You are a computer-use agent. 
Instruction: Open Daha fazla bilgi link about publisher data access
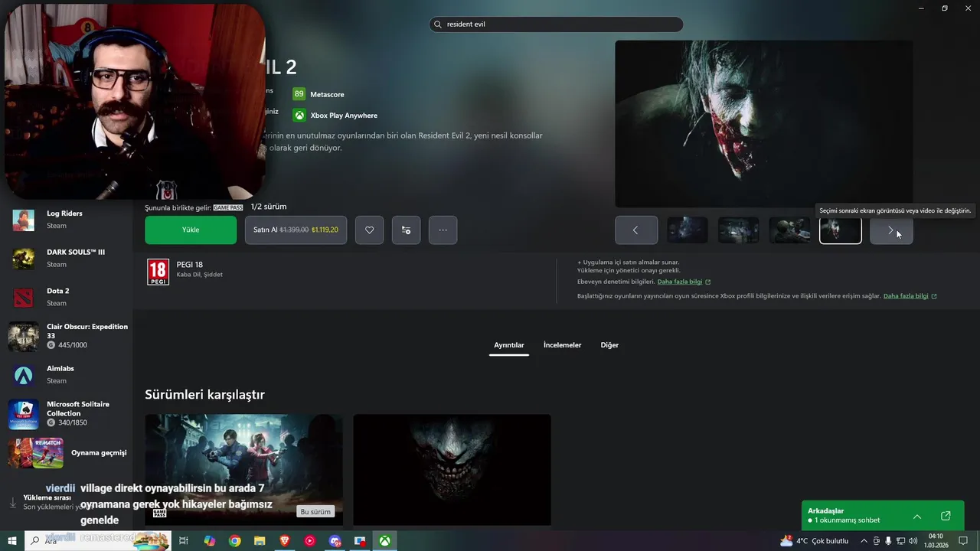click(910, 296)
